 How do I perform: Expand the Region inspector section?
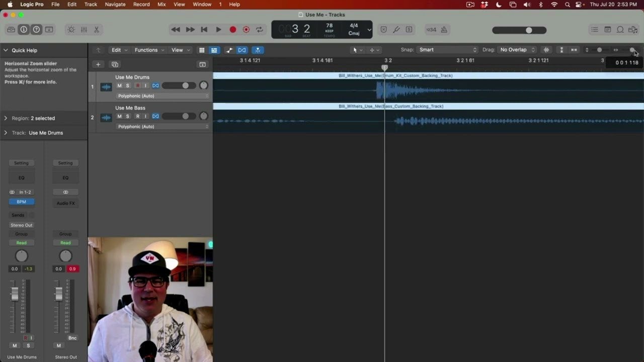[x=6, y=118]
